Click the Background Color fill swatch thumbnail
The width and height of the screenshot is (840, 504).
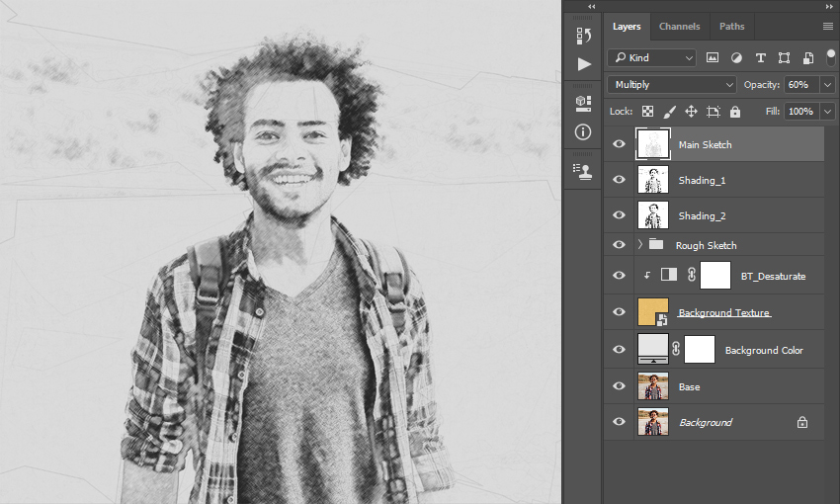pos(653,349)
